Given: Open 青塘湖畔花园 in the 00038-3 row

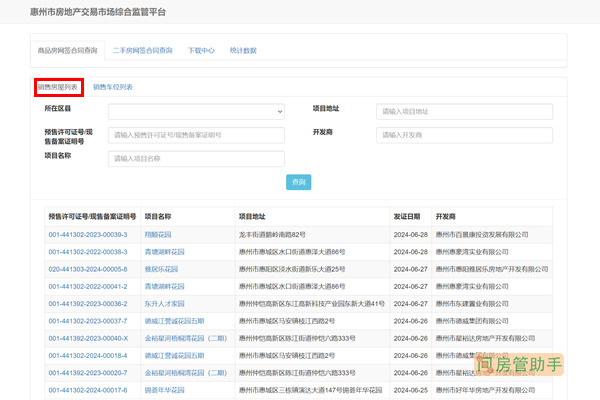Looking at the screenshot, I should pyautogui.click(x=165, y=252).
